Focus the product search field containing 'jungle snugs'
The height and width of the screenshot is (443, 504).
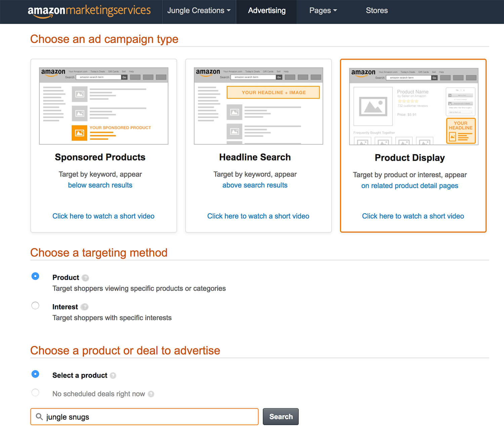click(x=144, y=417)
